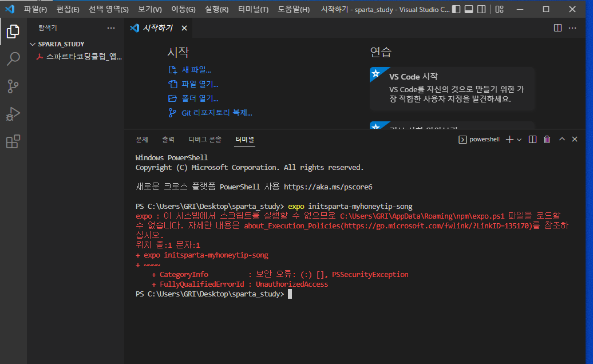Open Customize Layout icon in title bar

click(499, 9)
